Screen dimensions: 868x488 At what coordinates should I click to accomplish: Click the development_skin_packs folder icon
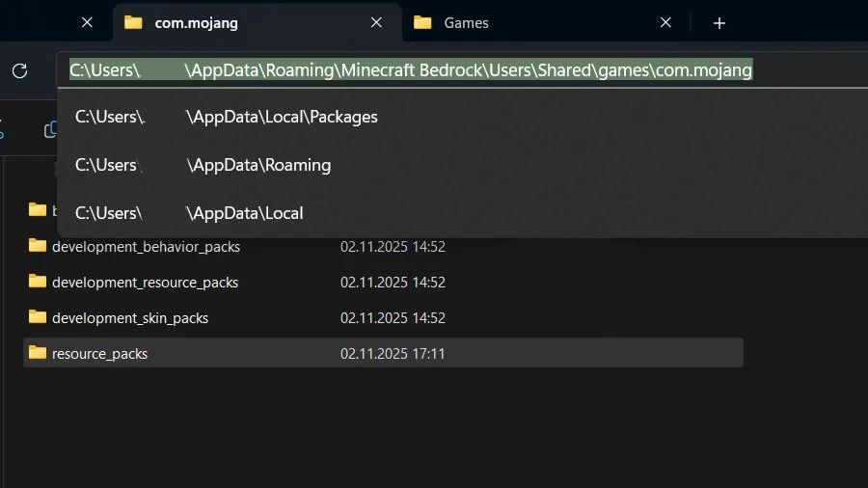tap(38, 317)
